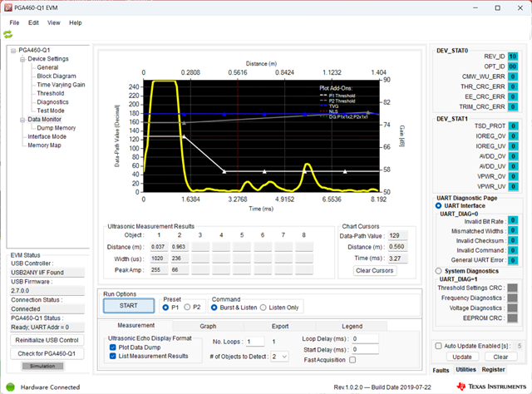
Task: Click the PGA460-Q1 EVM app icon in title bar
Action: coord(8,7)
